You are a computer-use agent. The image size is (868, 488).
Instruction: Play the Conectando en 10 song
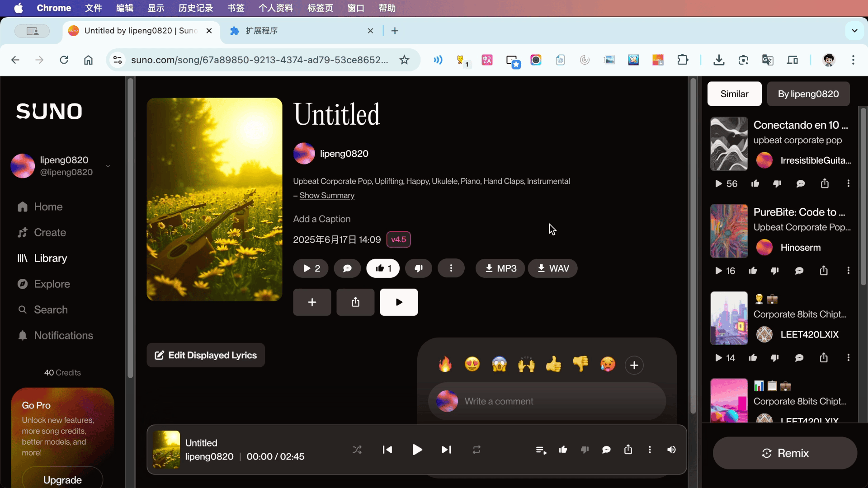coord(718,183)
